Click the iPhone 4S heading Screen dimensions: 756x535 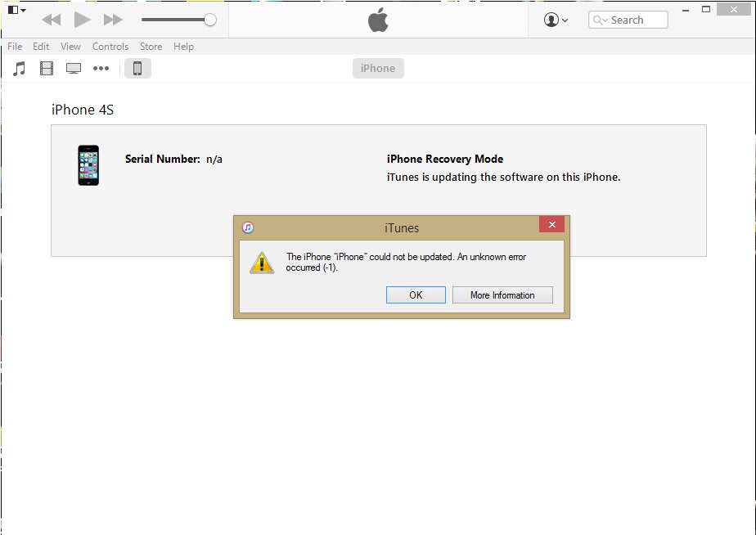click(x=83, y=110)
